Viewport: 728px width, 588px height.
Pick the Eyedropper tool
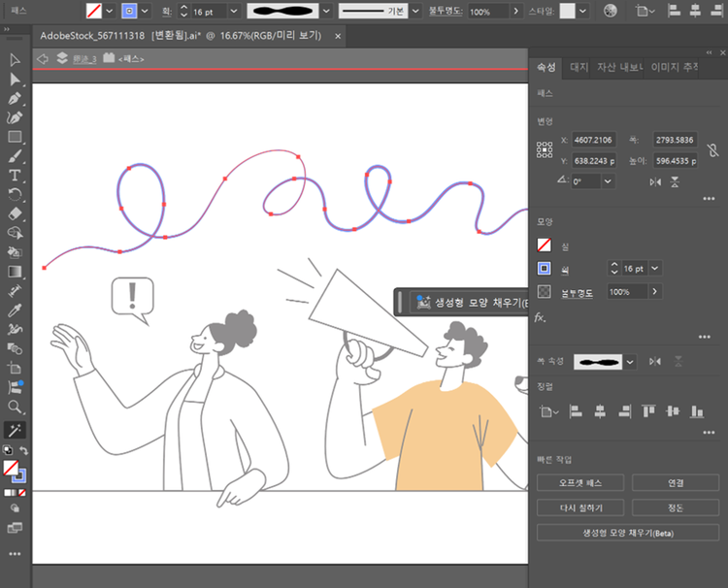(x=15, y=310)
